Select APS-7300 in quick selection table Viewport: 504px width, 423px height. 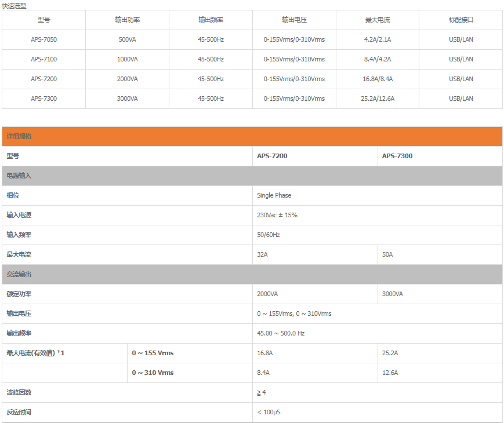click(43, 99)
